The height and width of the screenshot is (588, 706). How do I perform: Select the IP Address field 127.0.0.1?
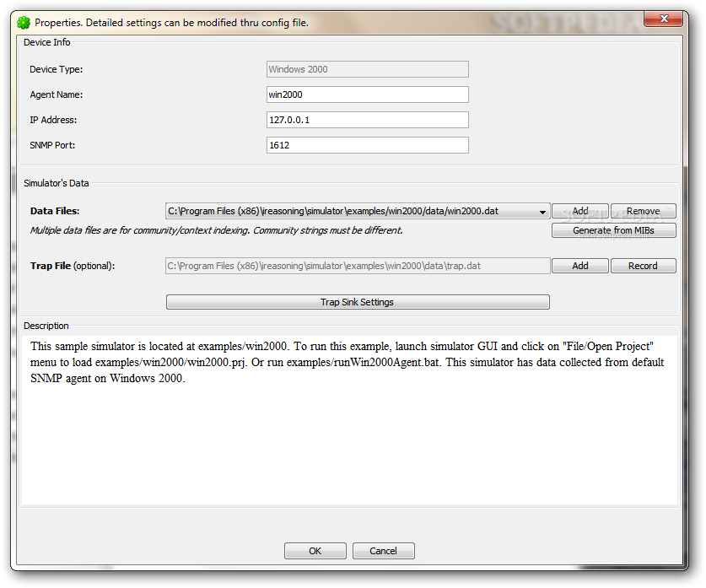click(x=368, y=120)
